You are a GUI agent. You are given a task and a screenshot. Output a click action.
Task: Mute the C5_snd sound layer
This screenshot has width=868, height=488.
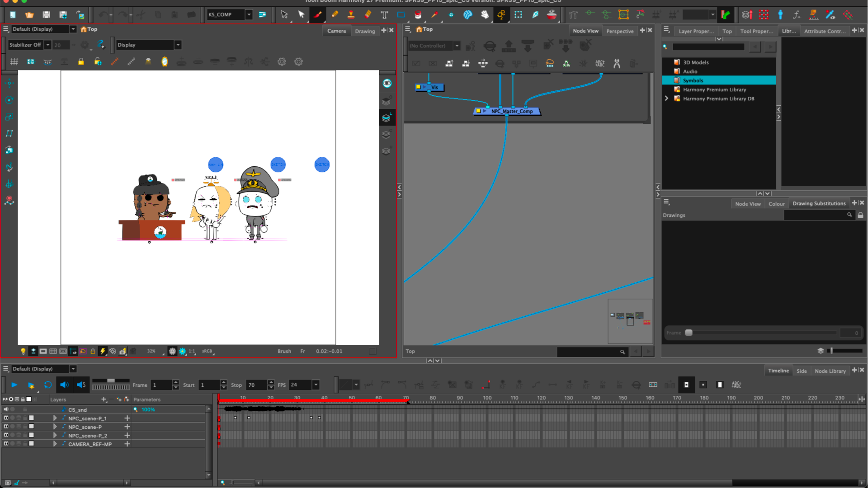(6, 409)
